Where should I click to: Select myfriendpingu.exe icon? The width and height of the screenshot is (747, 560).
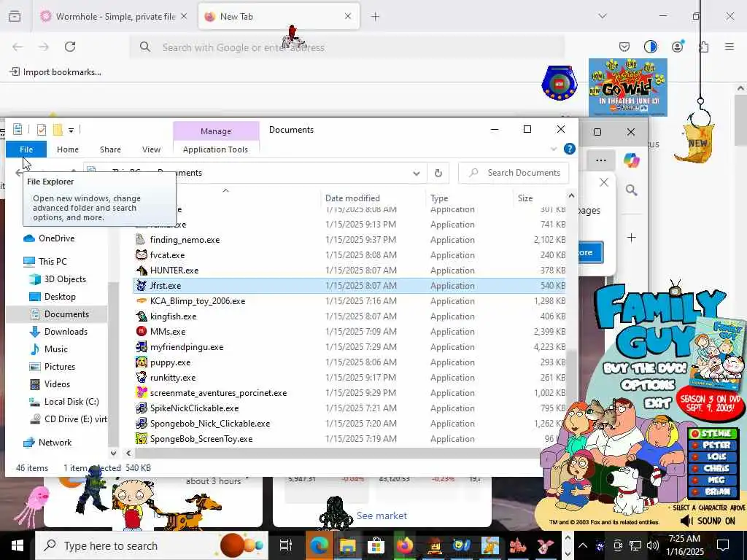point(141,346)
